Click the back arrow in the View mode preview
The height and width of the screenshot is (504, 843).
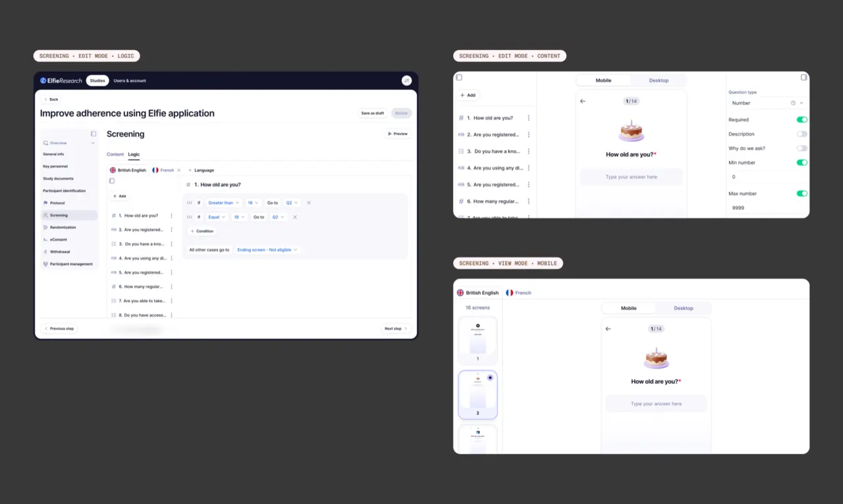608,329
